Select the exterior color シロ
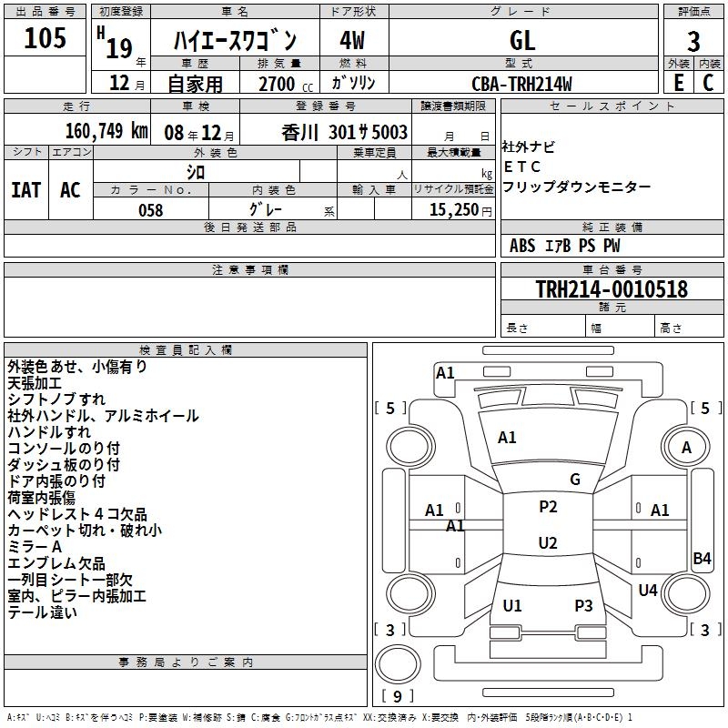Viewport: 728px width, 728px height. click(196, 173)
